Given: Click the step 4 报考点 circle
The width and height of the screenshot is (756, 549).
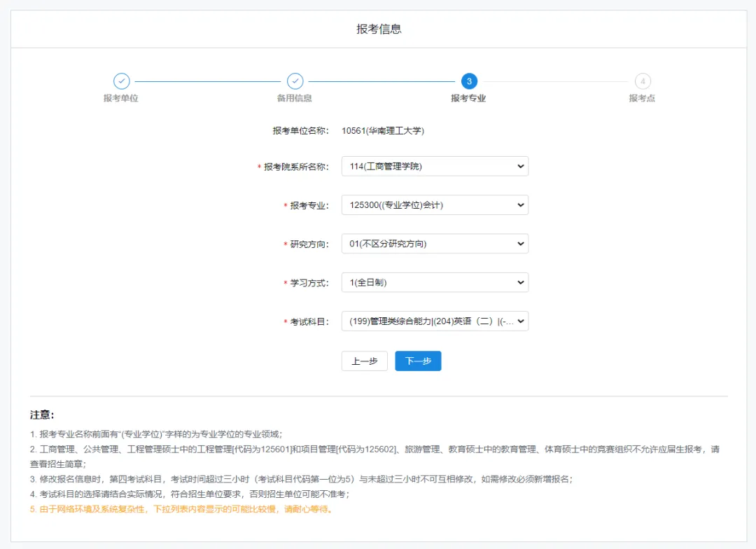Looking at the screenshot, I should click(x=643, y=81).
